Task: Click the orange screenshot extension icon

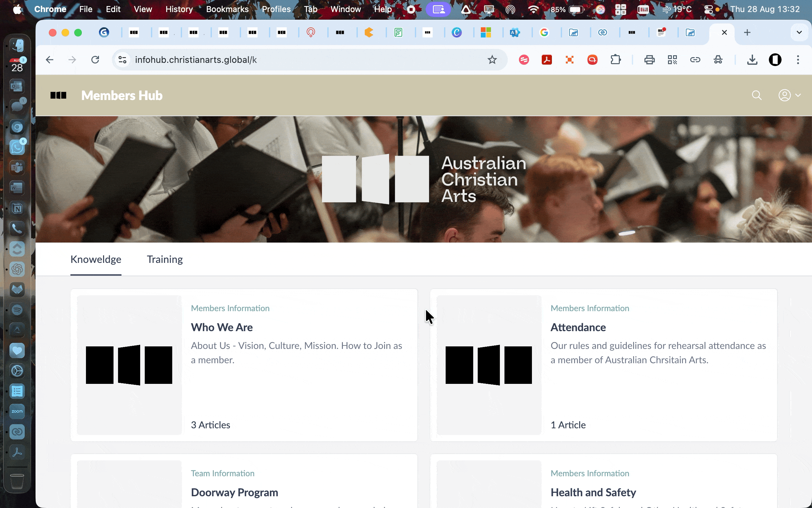Action: (x=569, y=60)
